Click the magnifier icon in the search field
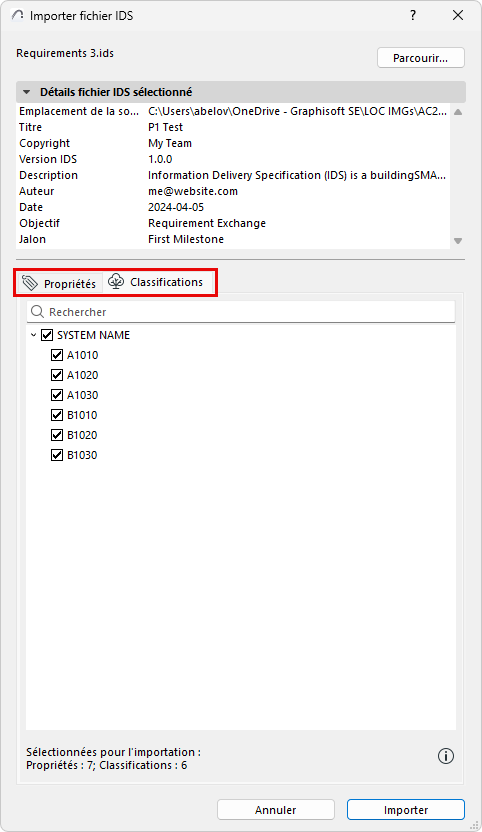Image resolution: width=482 pixels, height=832 pixels. (37, 311)
